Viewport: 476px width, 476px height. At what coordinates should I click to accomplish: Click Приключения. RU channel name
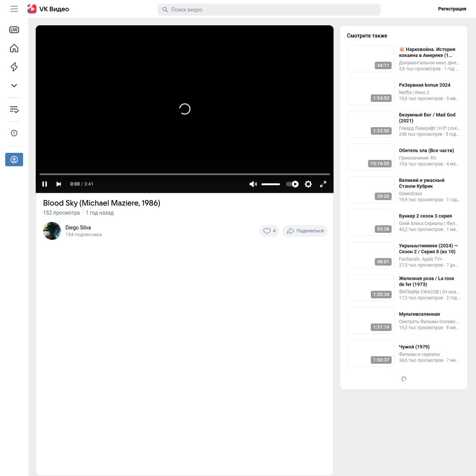point(417,158)
